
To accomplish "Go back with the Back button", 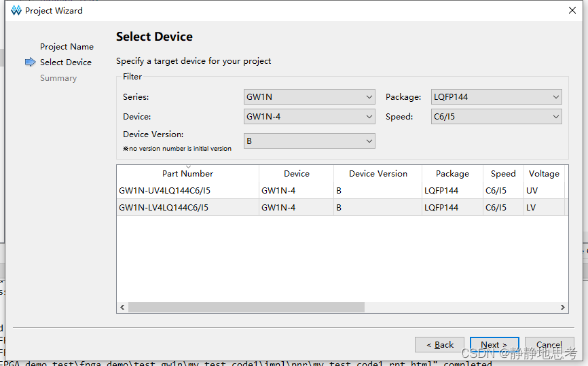I will [x=439, y=345].
